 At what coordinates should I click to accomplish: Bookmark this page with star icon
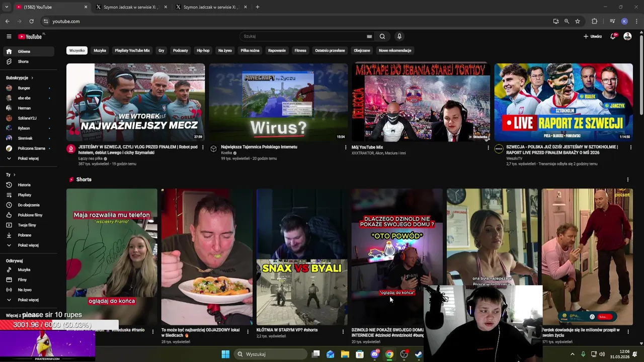[578, 21]
